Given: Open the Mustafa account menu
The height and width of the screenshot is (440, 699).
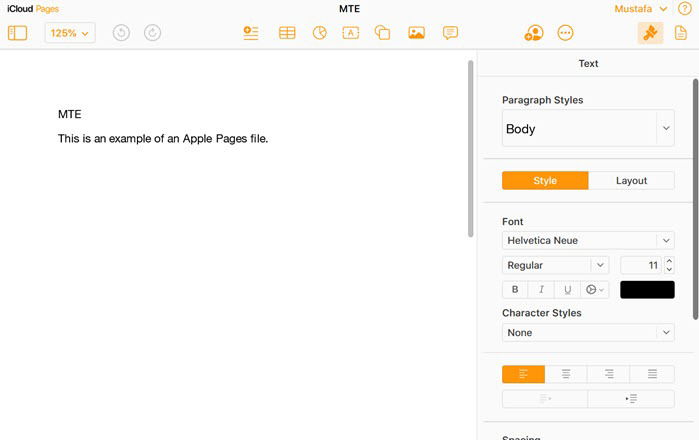Looking at the screenshot, I should coord(641,9).
